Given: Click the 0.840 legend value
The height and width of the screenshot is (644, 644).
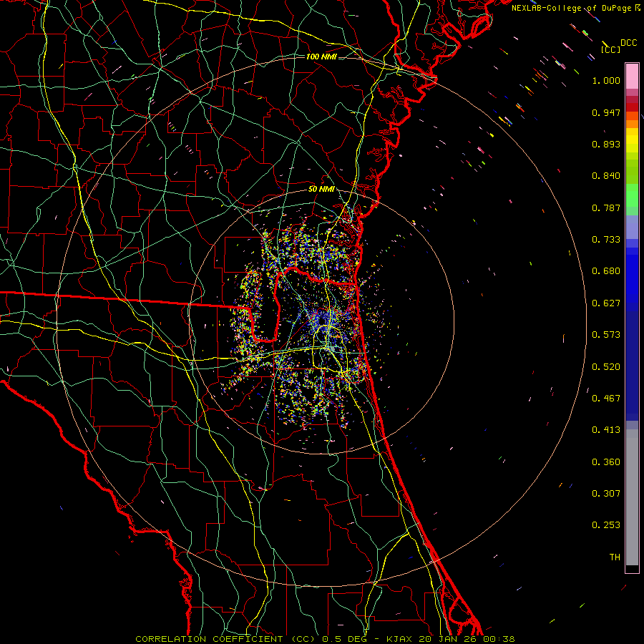Looking at the screenshot, I should (x=606, y=176).
